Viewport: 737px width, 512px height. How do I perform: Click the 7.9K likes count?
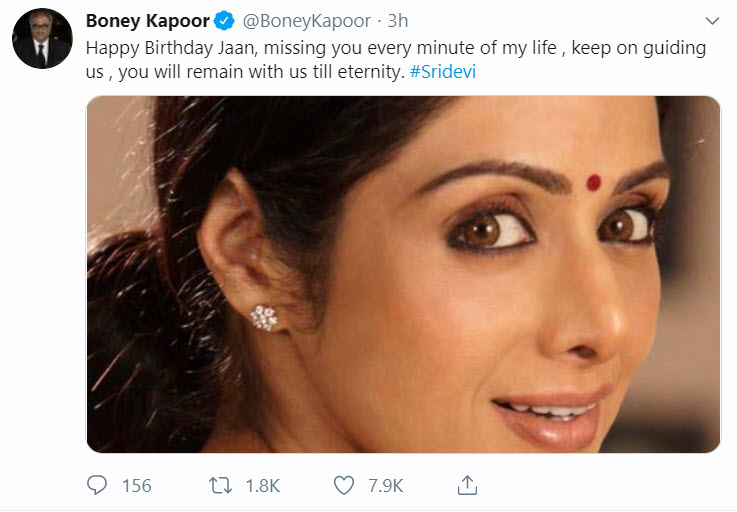click(x=385, y=486)
